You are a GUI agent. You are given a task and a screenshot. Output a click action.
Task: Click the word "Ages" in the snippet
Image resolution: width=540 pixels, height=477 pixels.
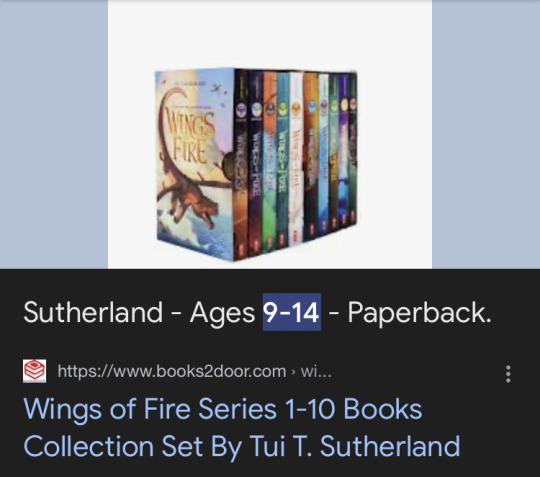pos(222,313)
